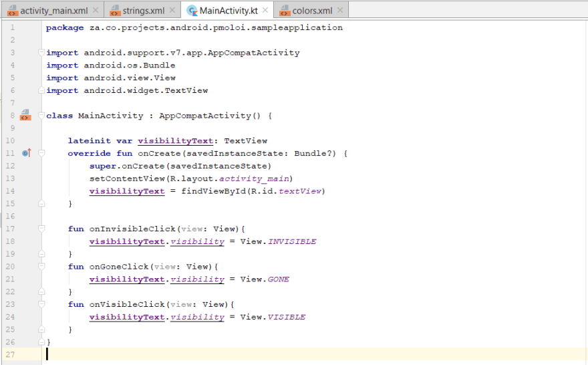Click the fold end marker on line 19
The width and height of the screenshot is (588, 365).
pyautogui.click(x=41, y=254)
